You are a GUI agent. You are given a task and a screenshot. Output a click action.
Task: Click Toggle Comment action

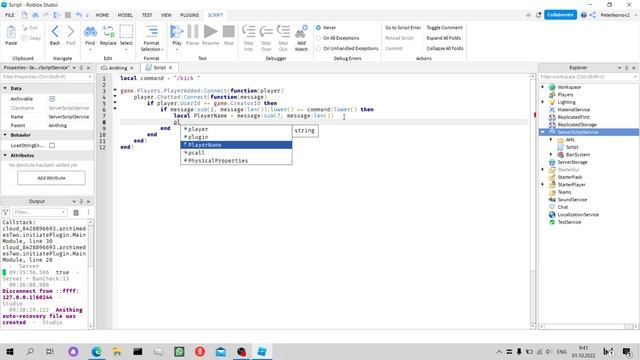pos(444,28)
